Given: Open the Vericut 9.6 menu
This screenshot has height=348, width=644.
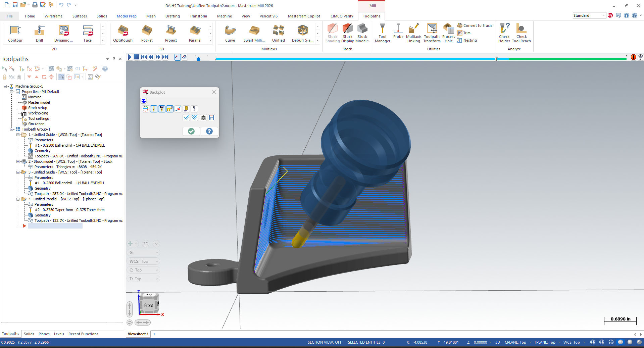Looking at the screenshot, I should point(268,16).
